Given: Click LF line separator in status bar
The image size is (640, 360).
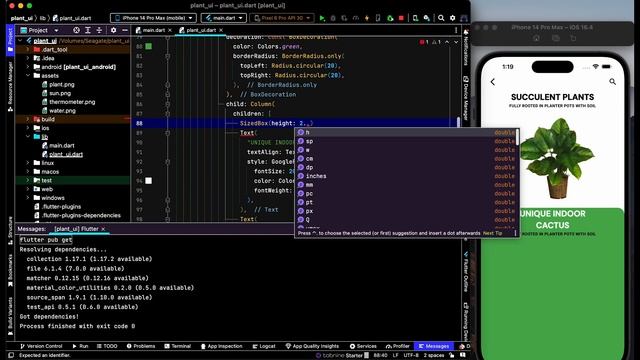Looking at the screenshot, I should point(396,356).
